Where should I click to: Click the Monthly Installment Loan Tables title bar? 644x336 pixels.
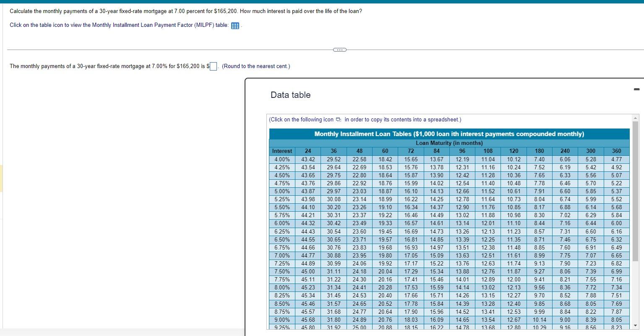448,134
